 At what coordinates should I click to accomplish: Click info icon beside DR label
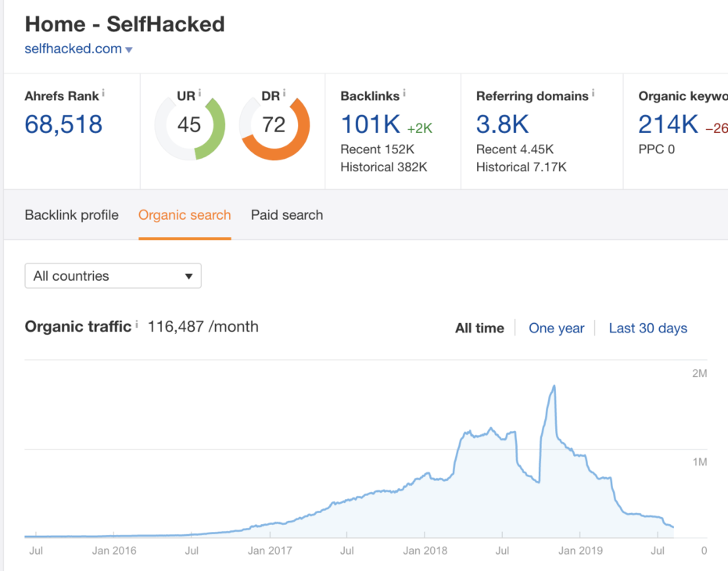click(x=284, y=93)
